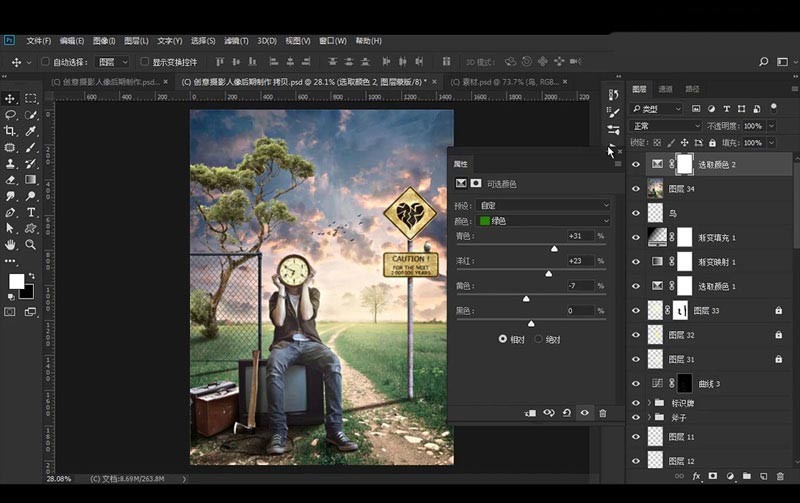Add layer mask icon at panel bottom
800x503 pixels.
point(713,476)
